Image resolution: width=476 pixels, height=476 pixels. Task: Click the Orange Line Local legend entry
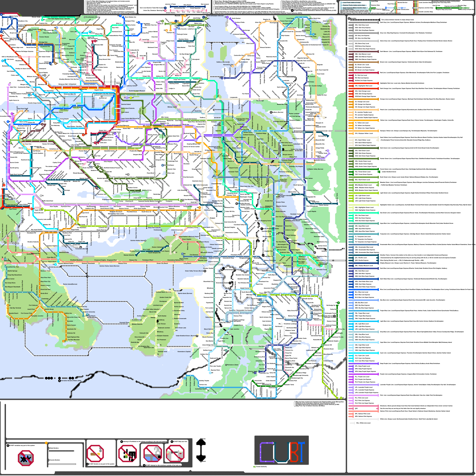pos(362,102)
